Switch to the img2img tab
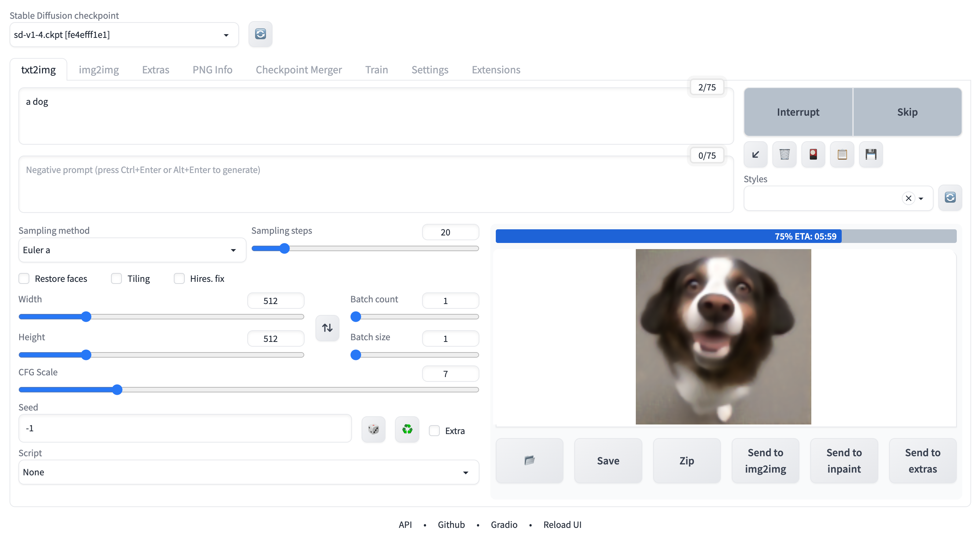 [99, 70]
